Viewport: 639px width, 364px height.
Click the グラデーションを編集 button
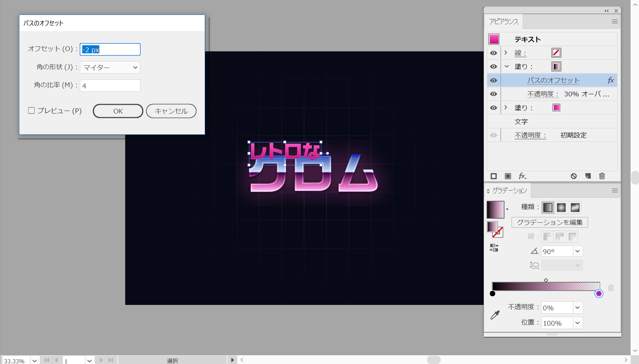[x=549, y=222]
